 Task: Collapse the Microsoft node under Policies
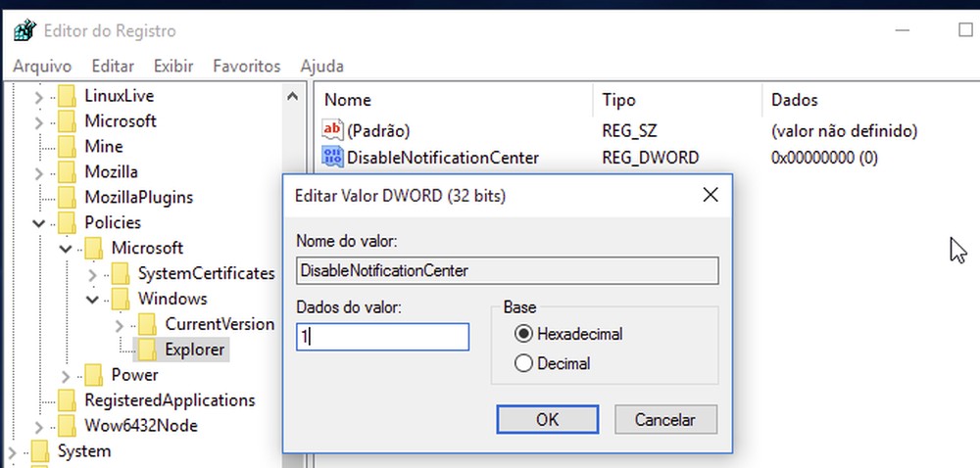(x=66, y=249)
